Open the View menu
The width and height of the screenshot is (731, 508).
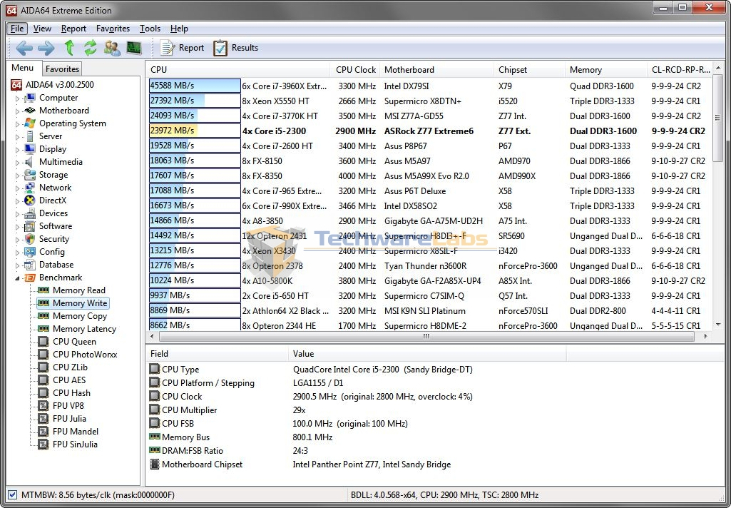42,28
